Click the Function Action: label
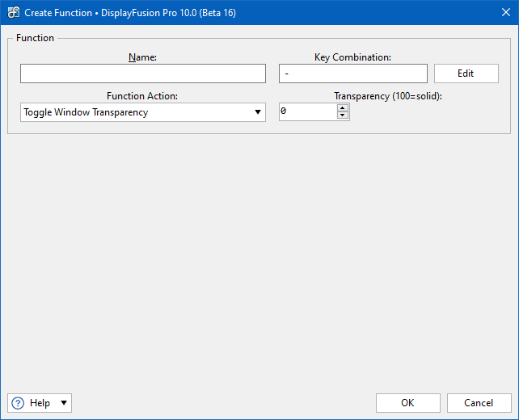Viewport: 519px width, 420px height. [142, 96]
